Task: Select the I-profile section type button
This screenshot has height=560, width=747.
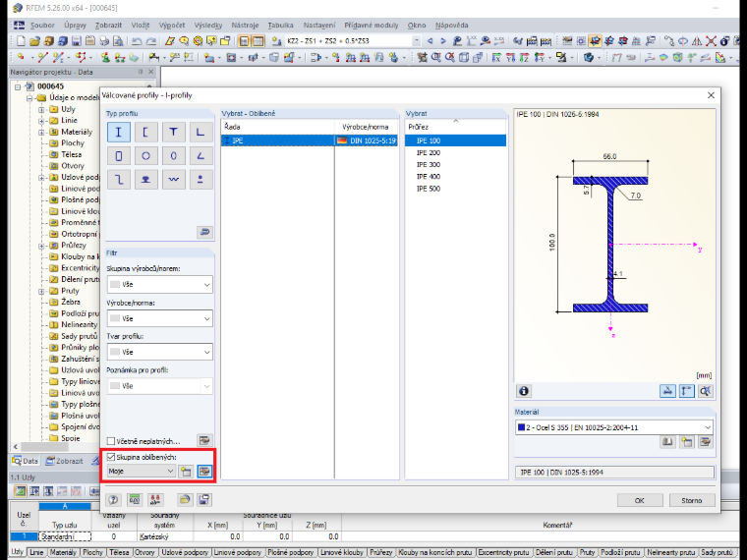Action: 119,132
